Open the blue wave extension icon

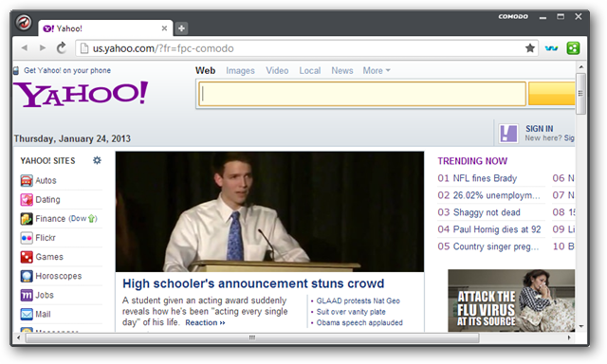(x=551, y=48)
